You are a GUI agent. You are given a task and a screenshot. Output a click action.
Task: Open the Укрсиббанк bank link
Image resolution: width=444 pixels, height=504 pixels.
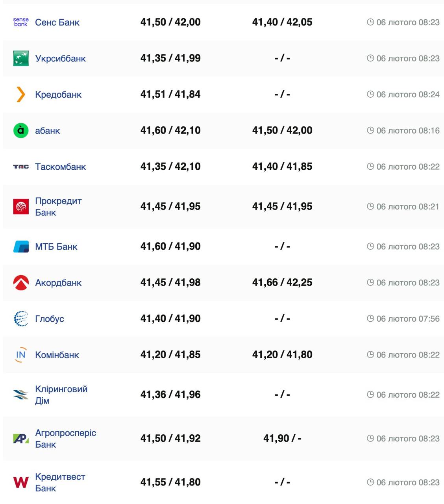tap(60, 58)
